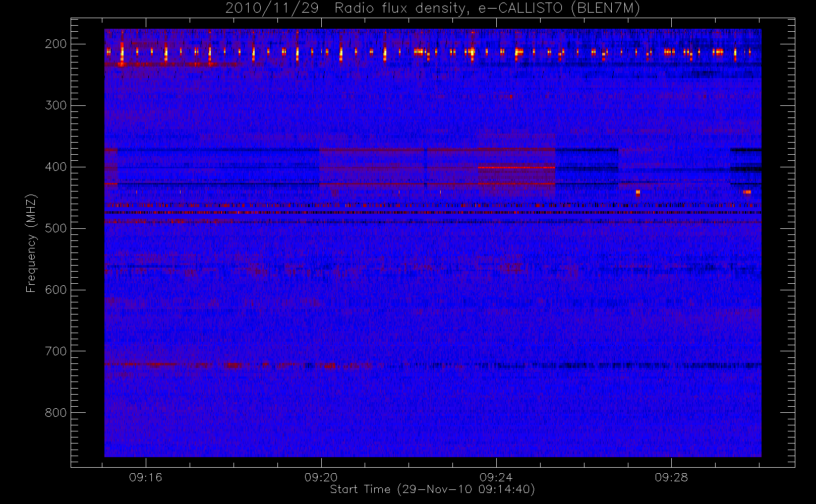Viewport: 816px width, 504px height.
Task: Select the 200 frequency tick label
Action: click(x=55, y=44)
